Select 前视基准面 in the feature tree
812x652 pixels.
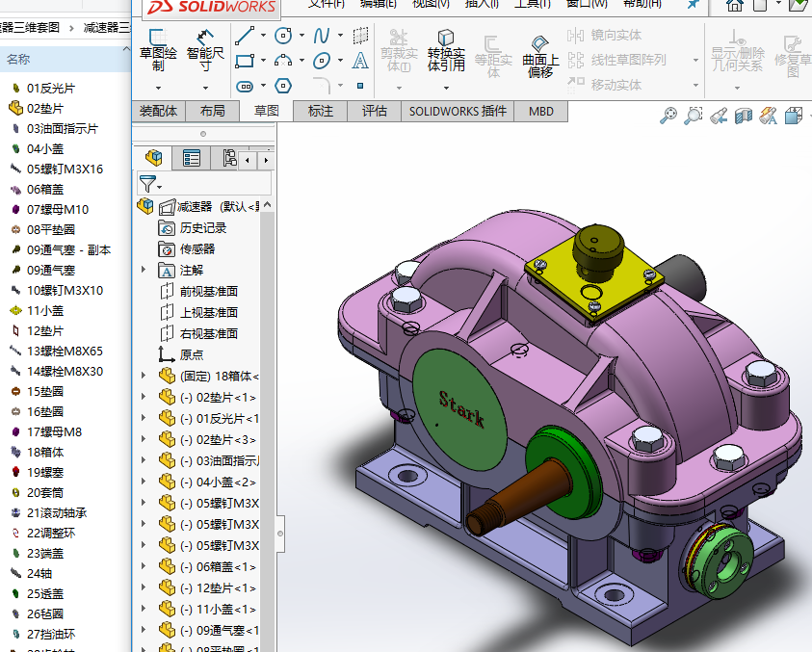208,291
